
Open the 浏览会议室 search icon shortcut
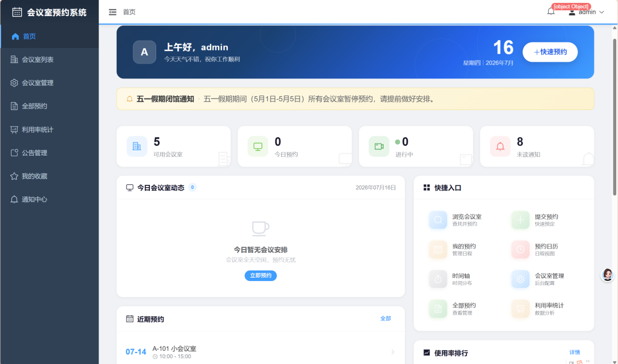[438, 220]
